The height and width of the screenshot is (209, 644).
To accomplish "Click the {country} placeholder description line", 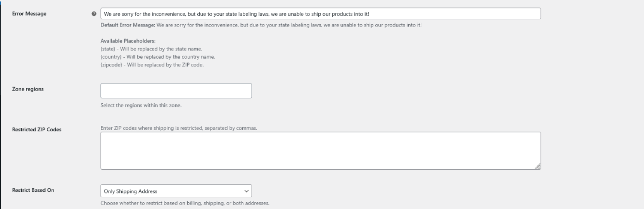I will [x=158, y=57].
